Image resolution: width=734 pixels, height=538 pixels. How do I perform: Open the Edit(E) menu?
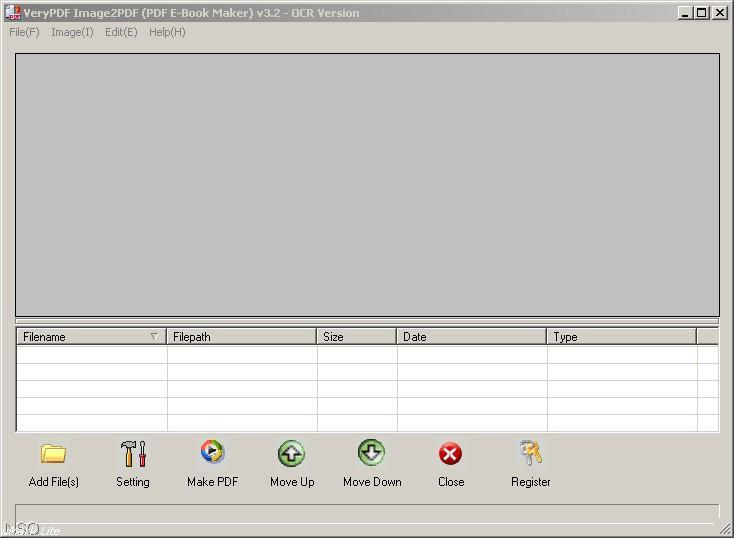121,32
